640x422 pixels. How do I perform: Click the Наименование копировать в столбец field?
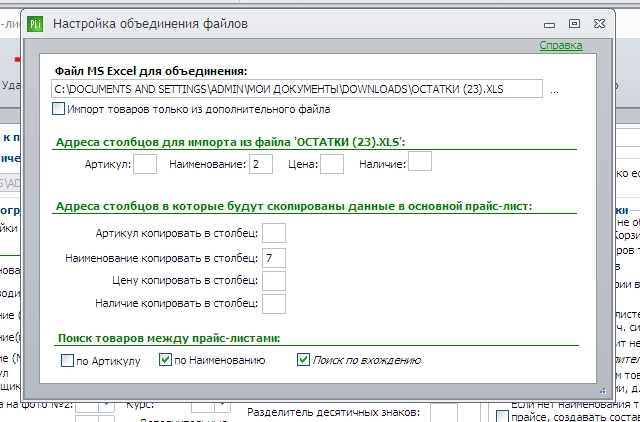coord(273,258)
